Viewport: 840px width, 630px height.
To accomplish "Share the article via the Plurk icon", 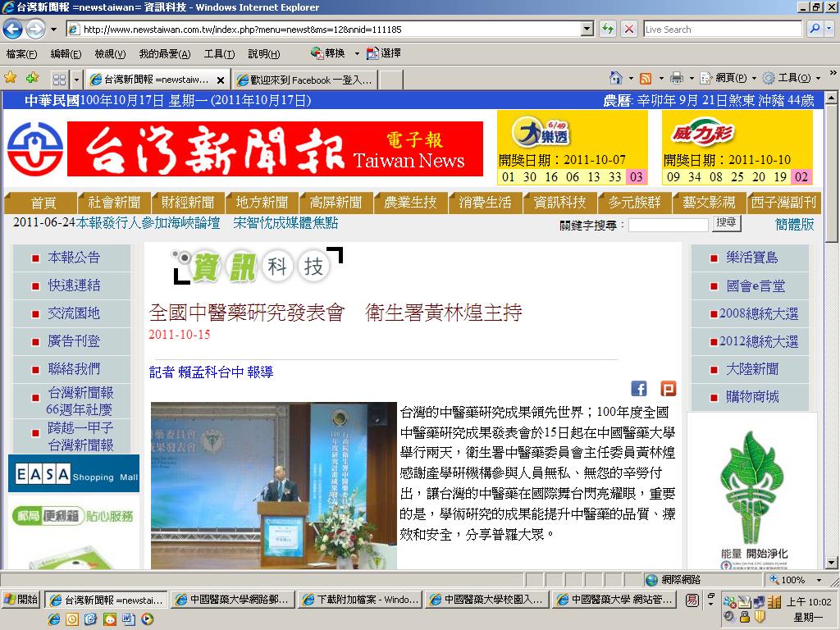I will [x=668, y=388].
